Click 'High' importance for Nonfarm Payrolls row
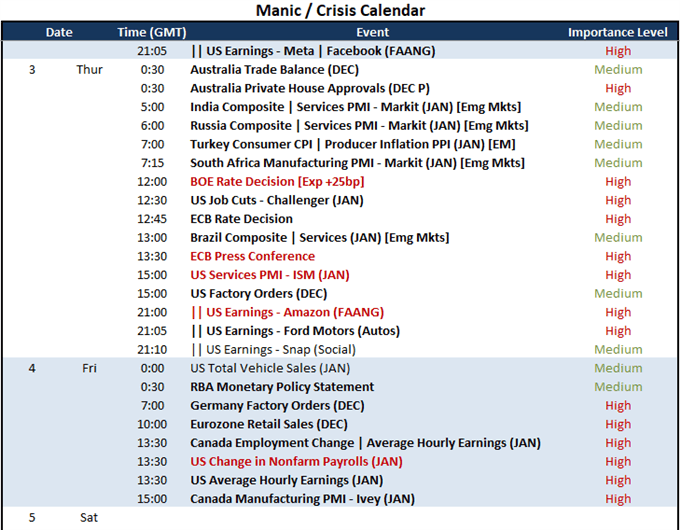 point(618,461)
